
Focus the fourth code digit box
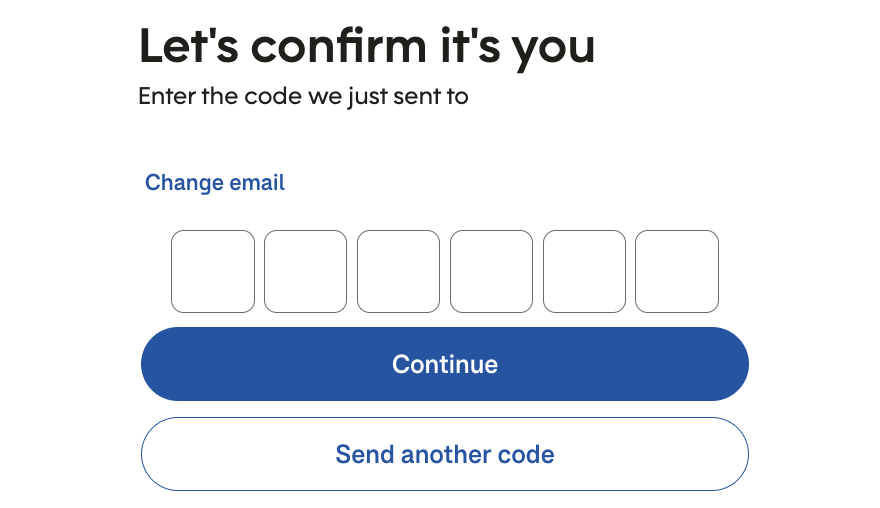(x=491, y=271)
